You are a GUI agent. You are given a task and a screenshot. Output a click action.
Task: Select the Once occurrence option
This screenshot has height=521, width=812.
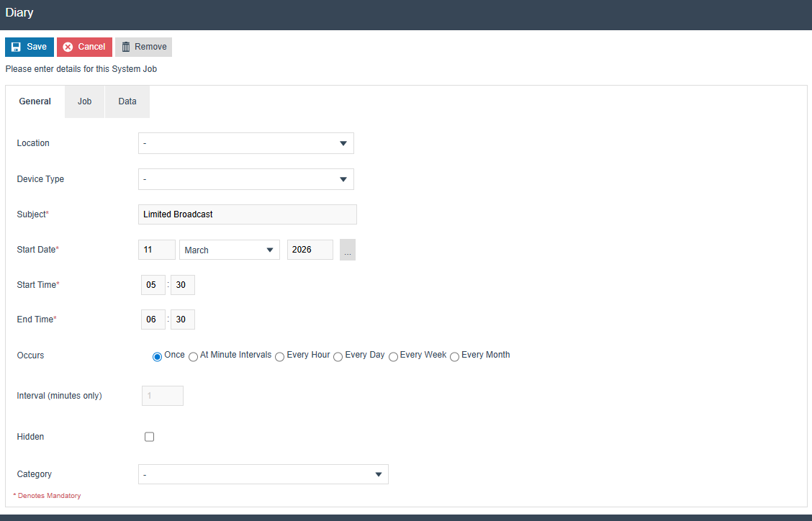click(x=157, y=356)
